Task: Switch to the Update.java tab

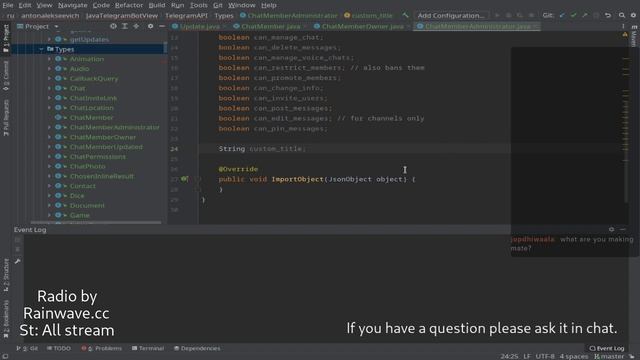Action: [x=200, y=26]
